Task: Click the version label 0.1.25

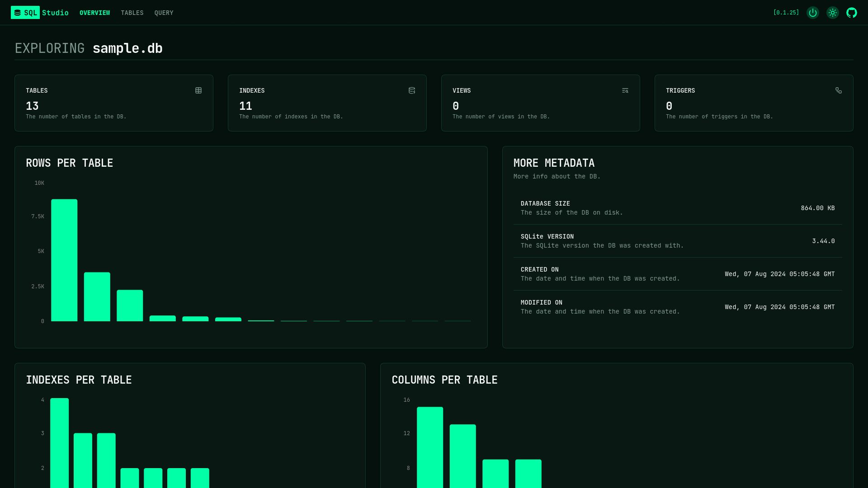Action: [786, 13]
